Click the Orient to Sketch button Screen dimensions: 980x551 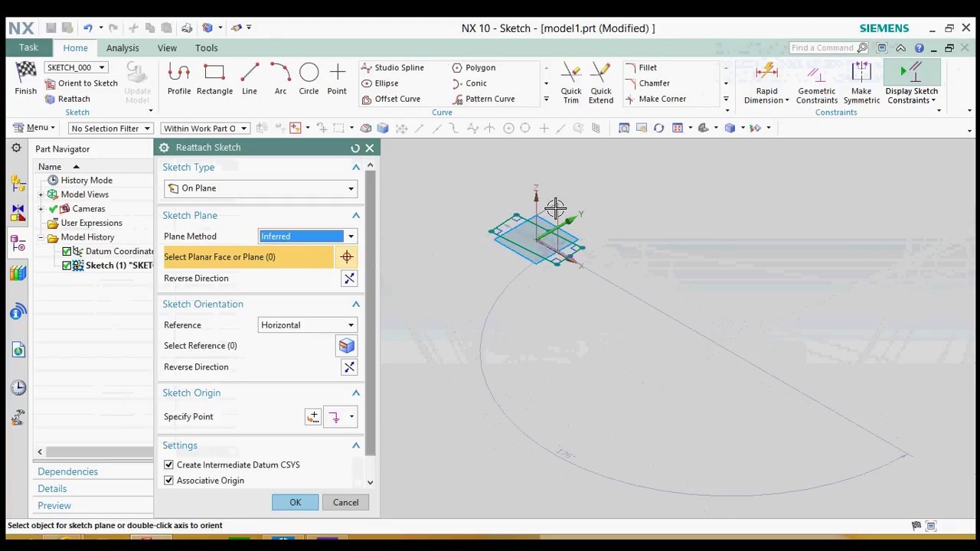[81, 83]
